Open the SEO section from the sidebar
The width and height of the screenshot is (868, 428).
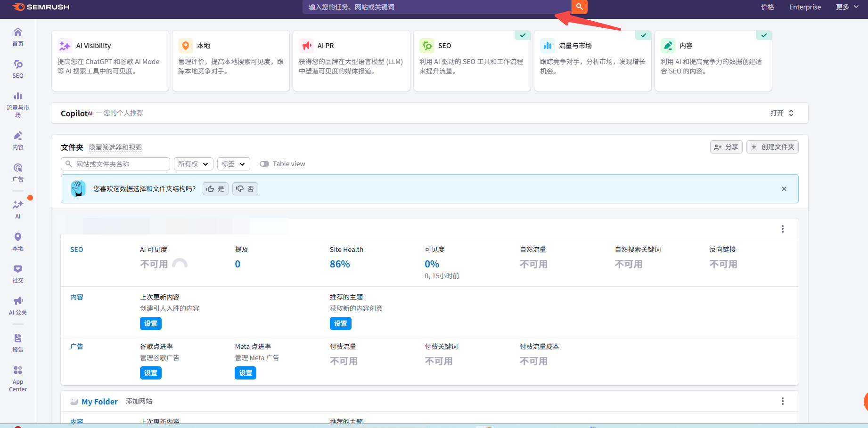pyautogui.click(x=17, y=70)
